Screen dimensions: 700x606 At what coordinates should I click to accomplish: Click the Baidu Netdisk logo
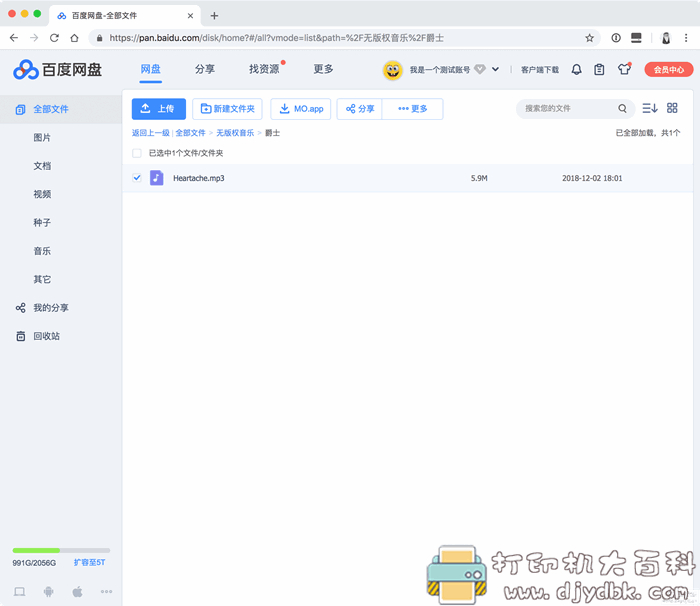click(x=58, y=70)
